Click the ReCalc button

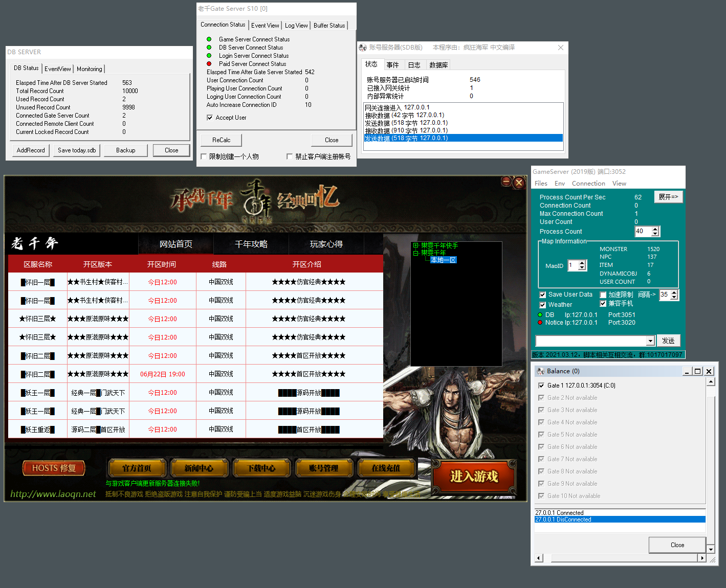(221, 140)
